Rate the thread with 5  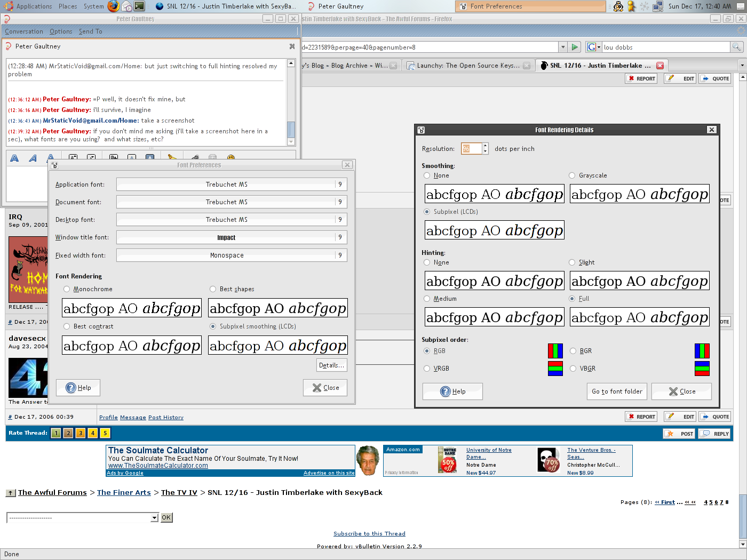(105, 433)
